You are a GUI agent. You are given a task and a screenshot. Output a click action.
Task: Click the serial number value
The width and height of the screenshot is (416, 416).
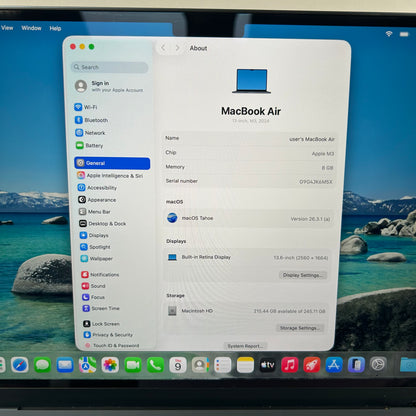tap(316, 182)
